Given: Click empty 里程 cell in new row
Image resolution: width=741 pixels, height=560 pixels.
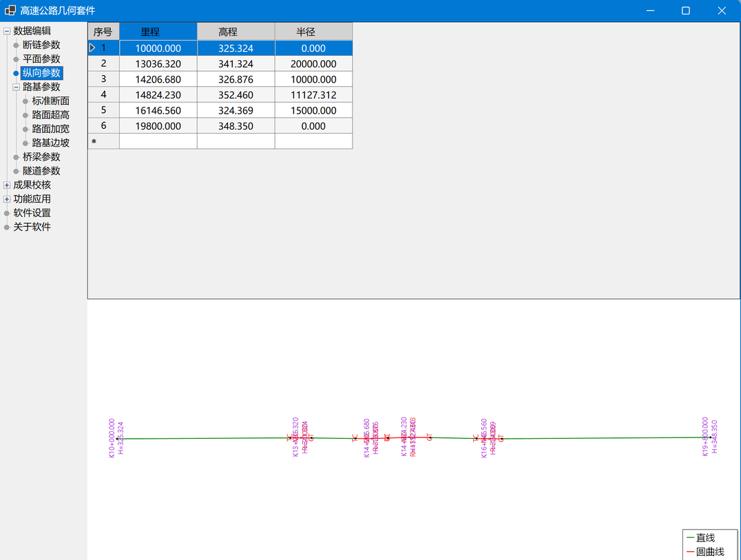Looking at the screenshot, I should [x=158, y=141].
